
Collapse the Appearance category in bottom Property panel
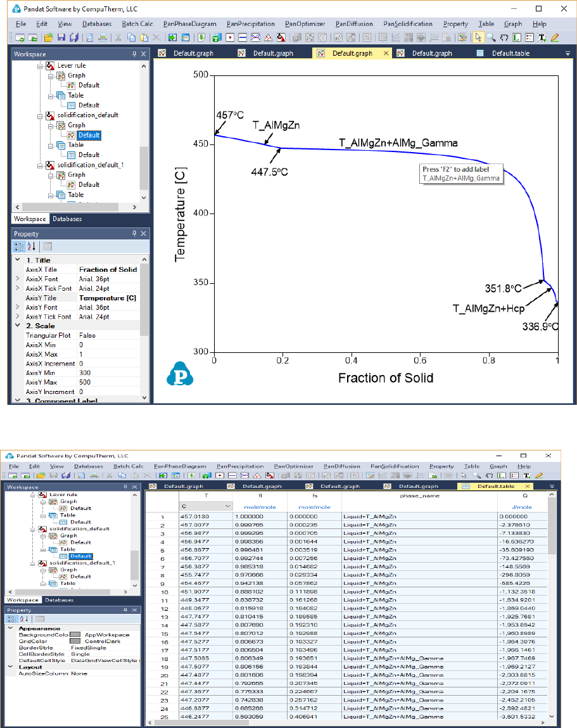point(11,628)
